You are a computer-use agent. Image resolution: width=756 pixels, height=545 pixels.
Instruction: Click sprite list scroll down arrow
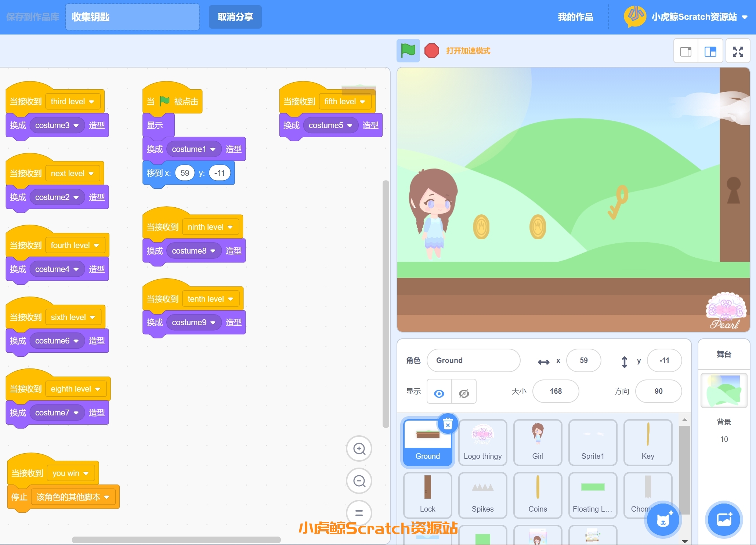click(x=684, y=541)
